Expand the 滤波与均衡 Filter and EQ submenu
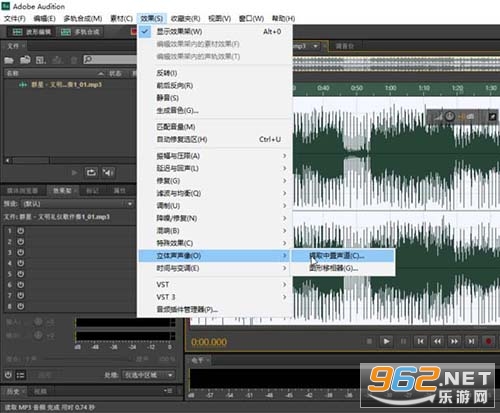Viewport: 500px width, 413px height. pyautogui.click(x=215, y=193)
